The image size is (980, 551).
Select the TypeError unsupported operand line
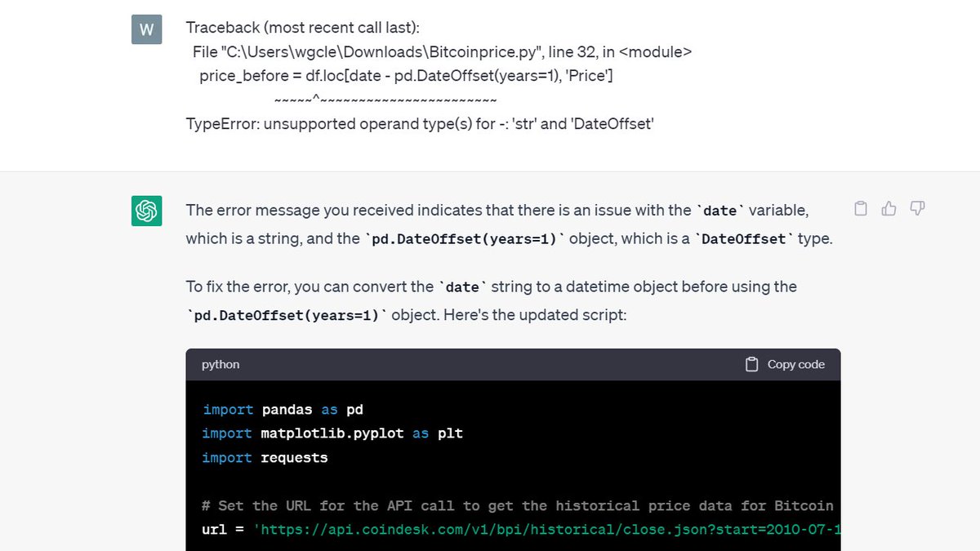(420, 124)
